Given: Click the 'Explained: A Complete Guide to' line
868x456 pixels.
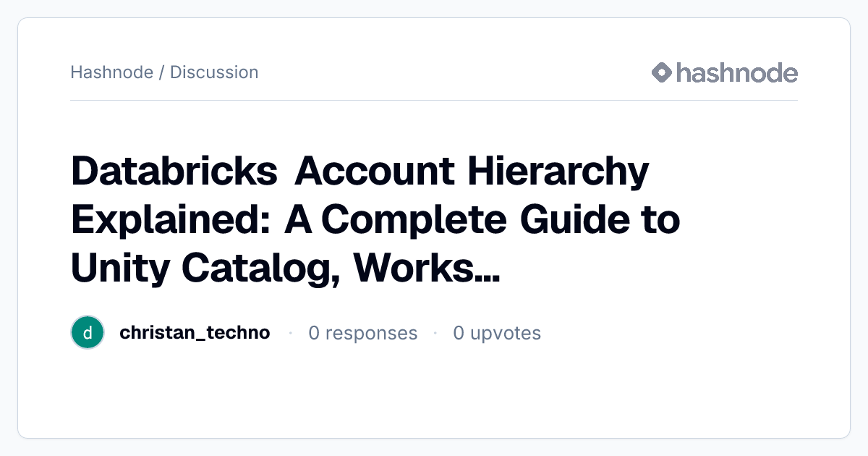Looking at the screenshot, I should [x=376, y=220].
